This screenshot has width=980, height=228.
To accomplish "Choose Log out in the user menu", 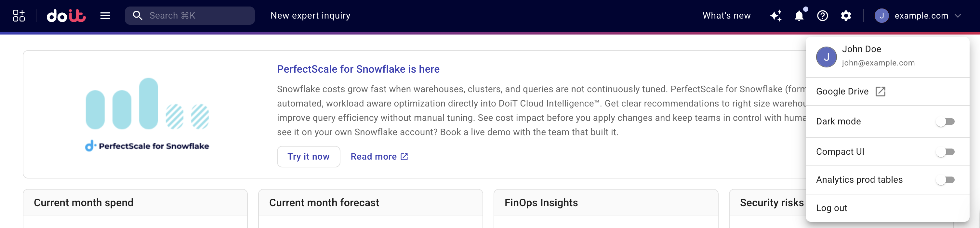I will (x=832, y=208).
